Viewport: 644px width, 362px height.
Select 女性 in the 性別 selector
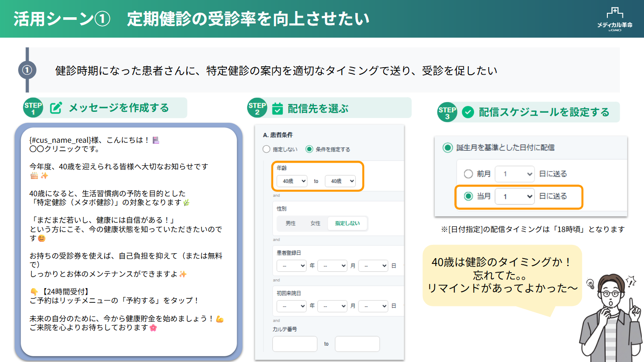click(315, 224)
